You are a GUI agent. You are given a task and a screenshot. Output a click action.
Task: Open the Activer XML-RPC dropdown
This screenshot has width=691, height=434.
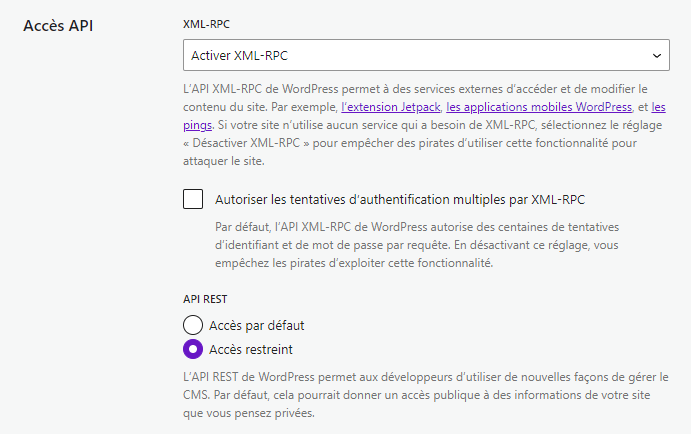coord(426,55)
